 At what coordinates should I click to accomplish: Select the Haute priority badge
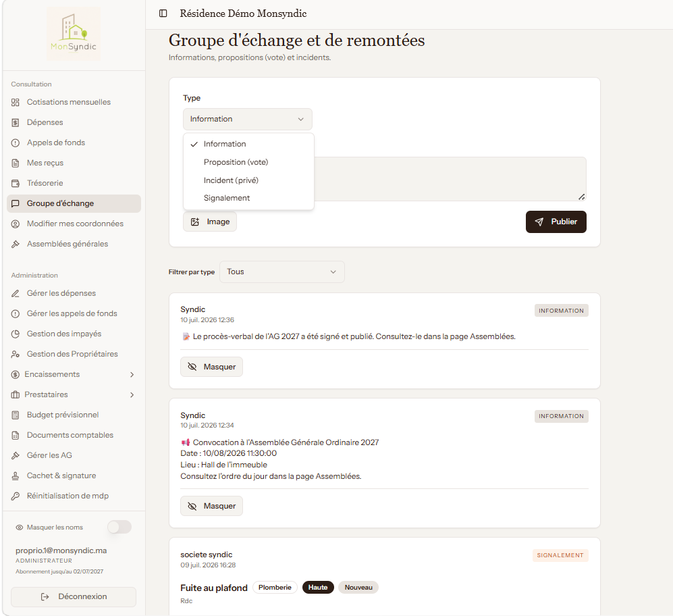click(x=318, y=587)
